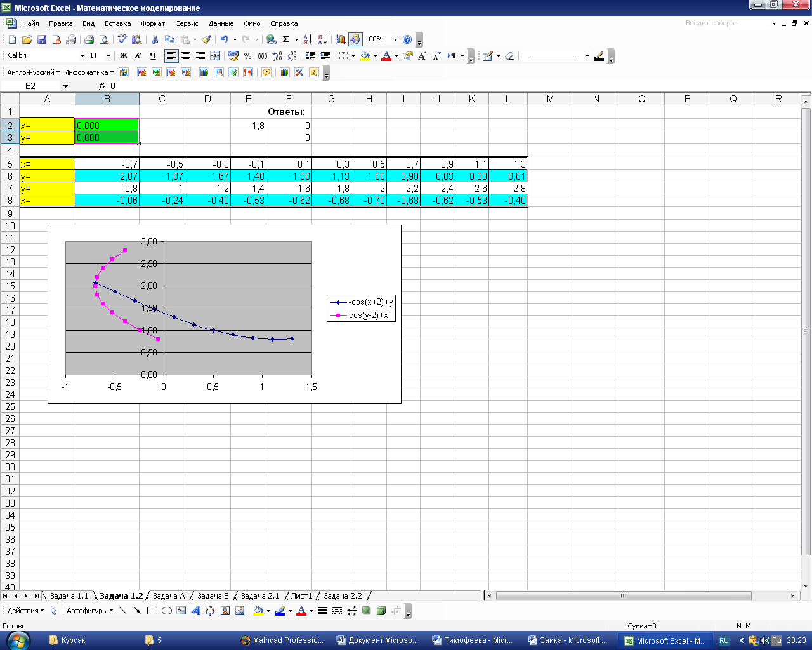Enable center text alignment

pyautogui.click(x=186, y=56)
